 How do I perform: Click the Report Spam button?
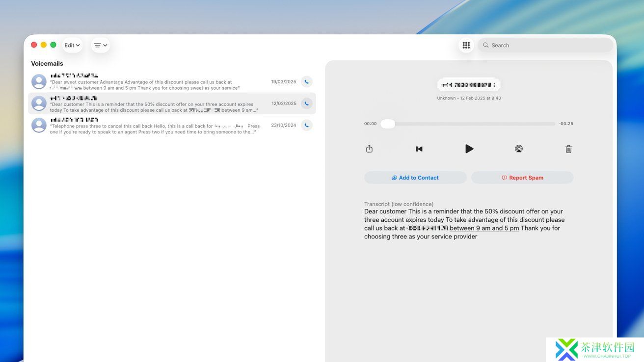point(522,178)
